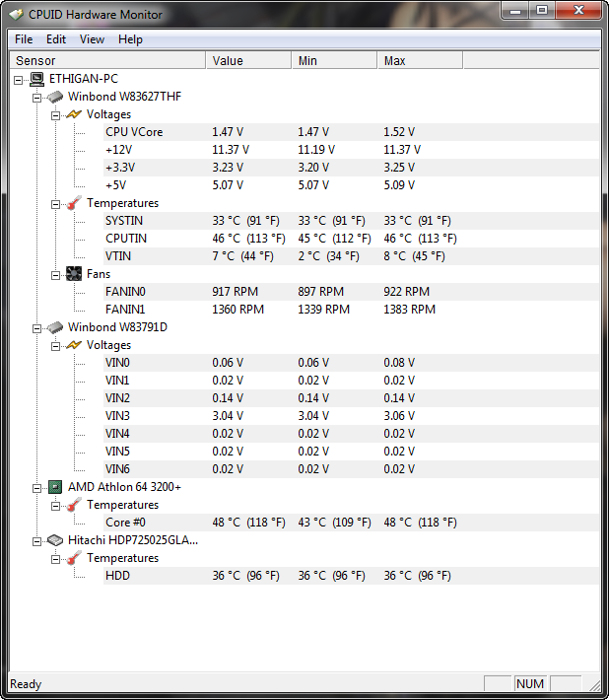The width and height of the screenshot is (609, 700).
Task: Select the CPUTIN temperature row
Action: point(351,239)
